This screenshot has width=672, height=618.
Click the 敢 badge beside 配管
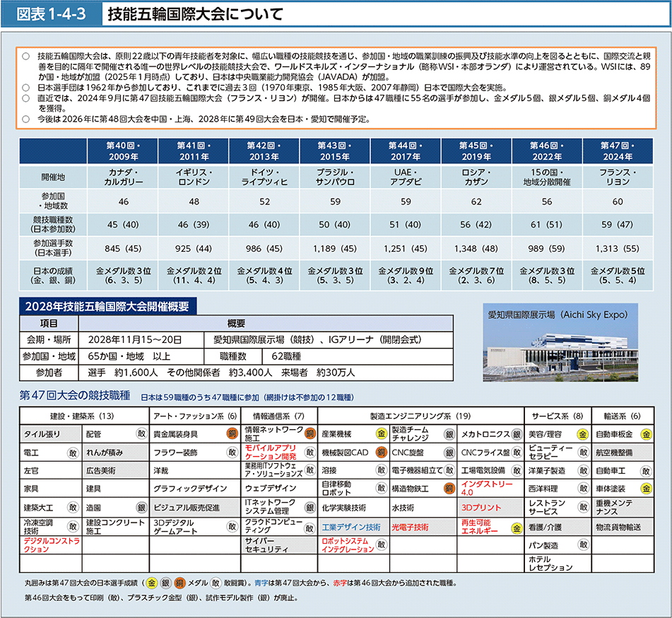pos(141,434)
